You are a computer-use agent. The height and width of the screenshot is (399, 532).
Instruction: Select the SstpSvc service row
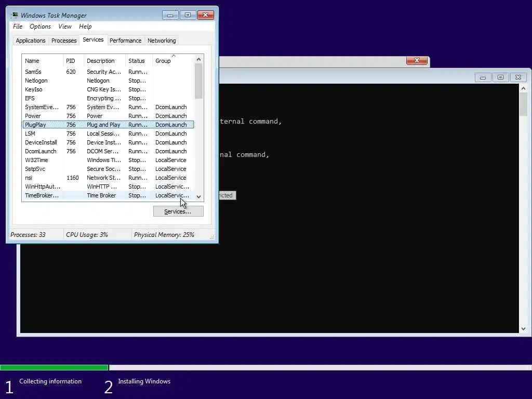tap(108, 169)
